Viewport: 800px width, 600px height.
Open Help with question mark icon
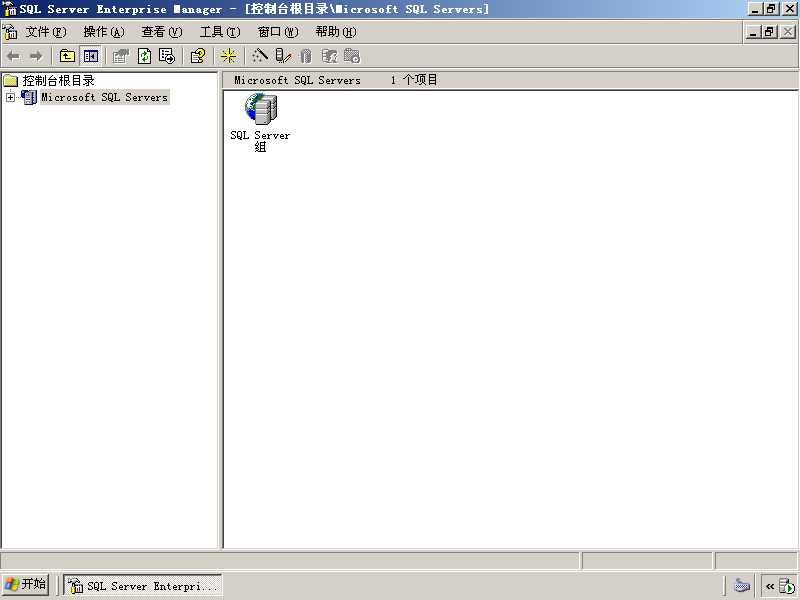click(x=197, y=56)
